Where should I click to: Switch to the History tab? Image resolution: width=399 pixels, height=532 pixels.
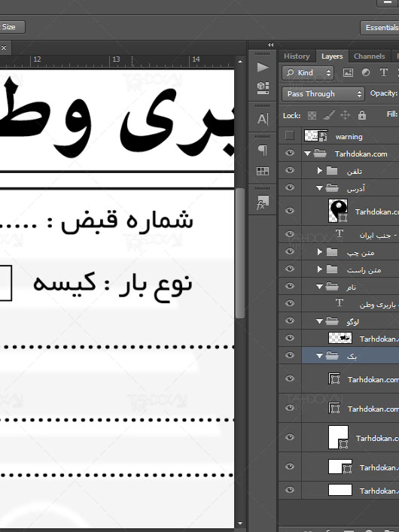tap(297, 56)
